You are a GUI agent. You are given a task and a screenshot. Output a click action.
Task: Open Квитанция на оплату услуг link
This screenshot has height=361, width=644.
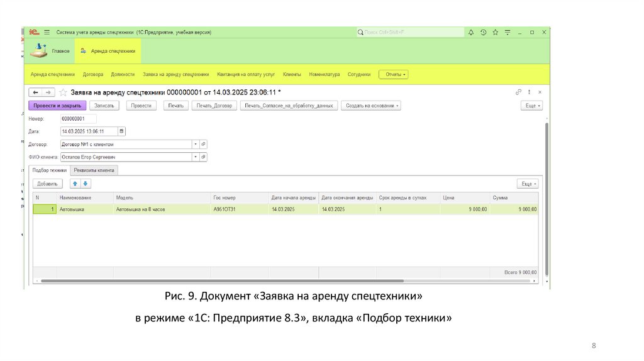[x=246, y=74]
